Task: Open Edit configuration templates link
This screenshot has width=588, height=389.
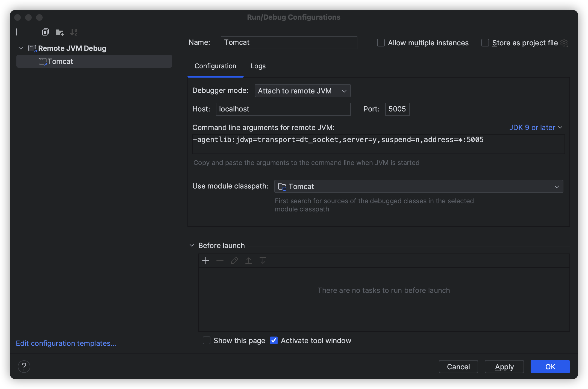Action: [x=66, y=343]
